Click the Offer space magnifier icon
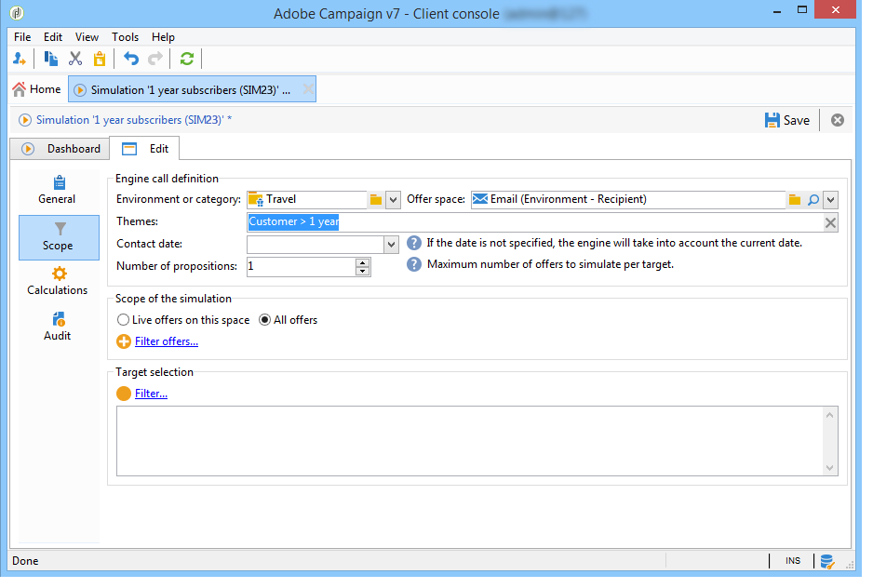The height and width of the screenshot is (588, 873). click(x=813, y=200)
